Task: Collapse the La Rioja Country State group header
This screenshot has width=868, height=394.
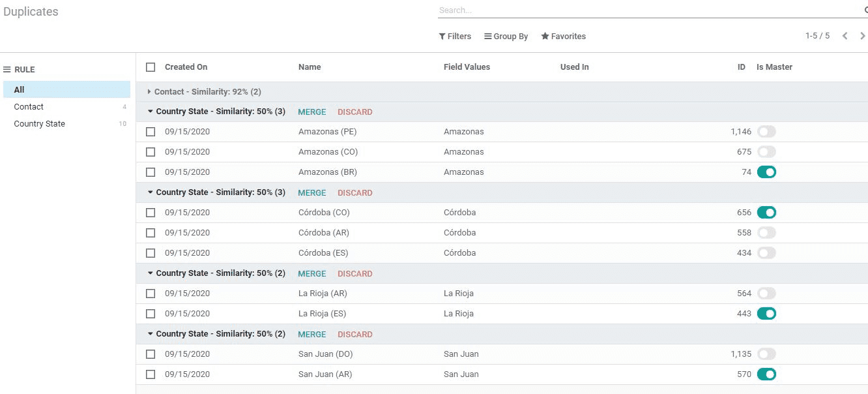Action: click(216, 273)
